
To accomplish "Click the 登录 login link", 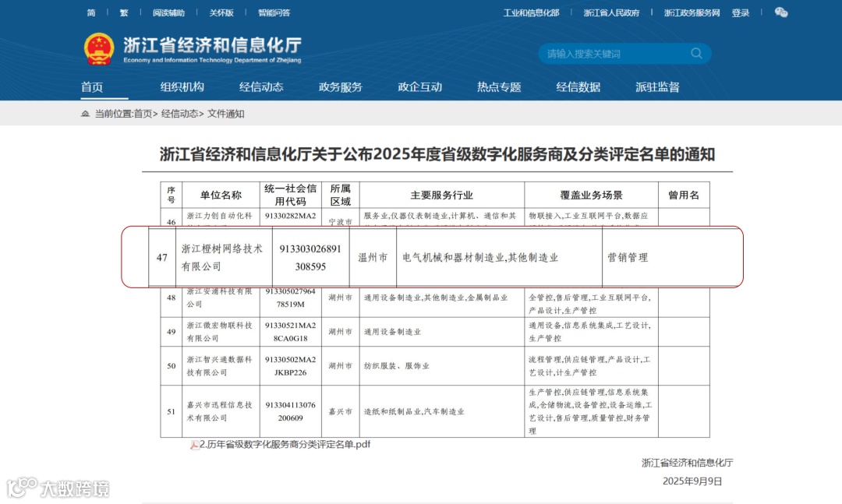I will pyautogui.click(x=741, y=13).
